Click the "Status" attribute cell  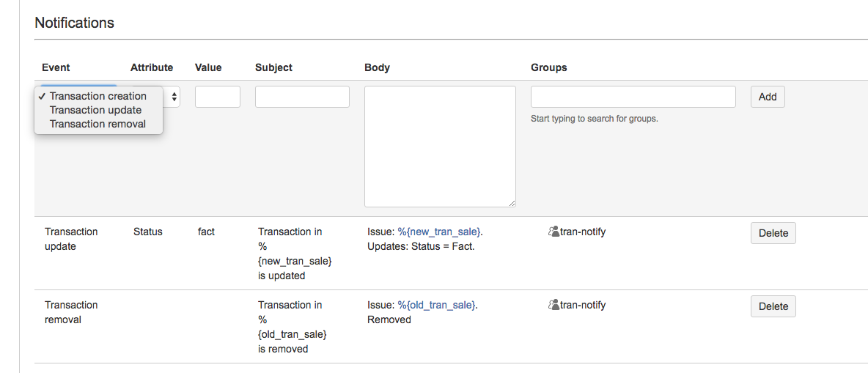click(x=147, y=232)
